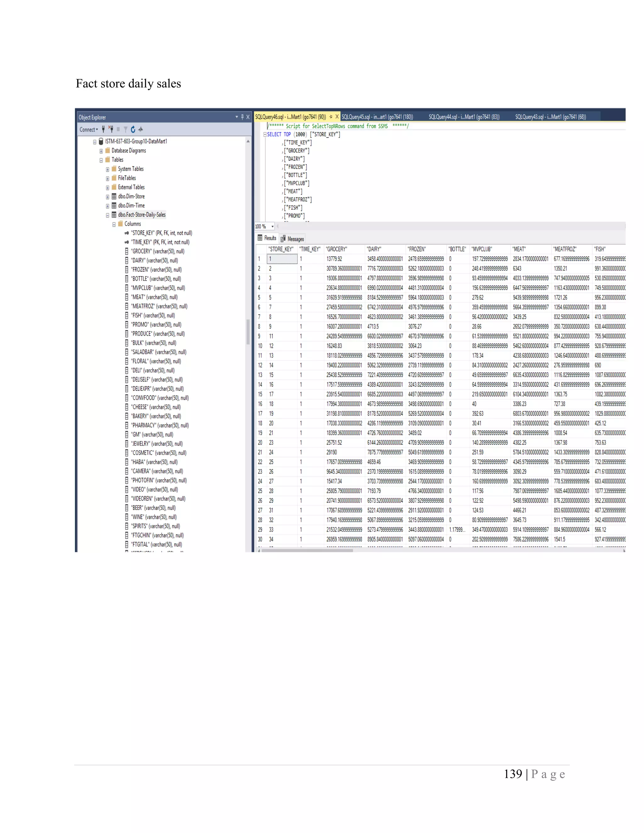Viewport: 644px width, 833px height.
Task: Click the horizontal scrollbar in results grid
Action: 307,550
